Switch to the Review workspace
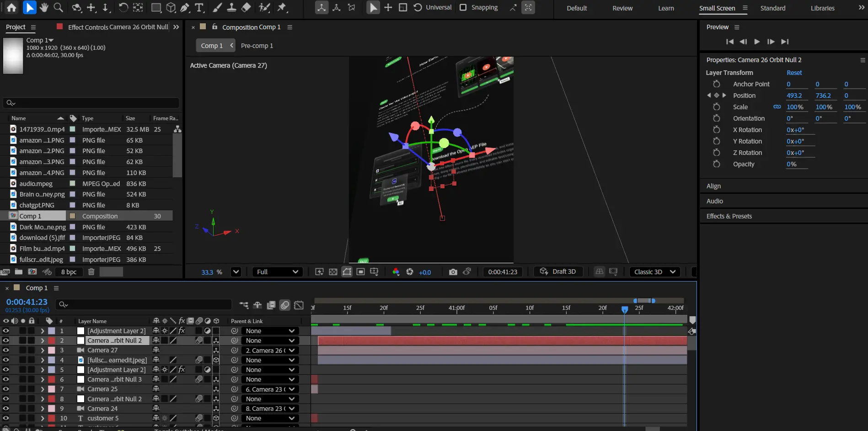 (622, 8)
